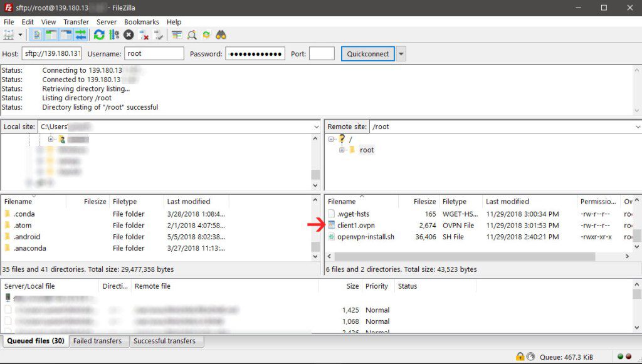This screenshot has height=364, width=642.
Task: Toggle the transfer queue panel
Action: tap(80, 34)
